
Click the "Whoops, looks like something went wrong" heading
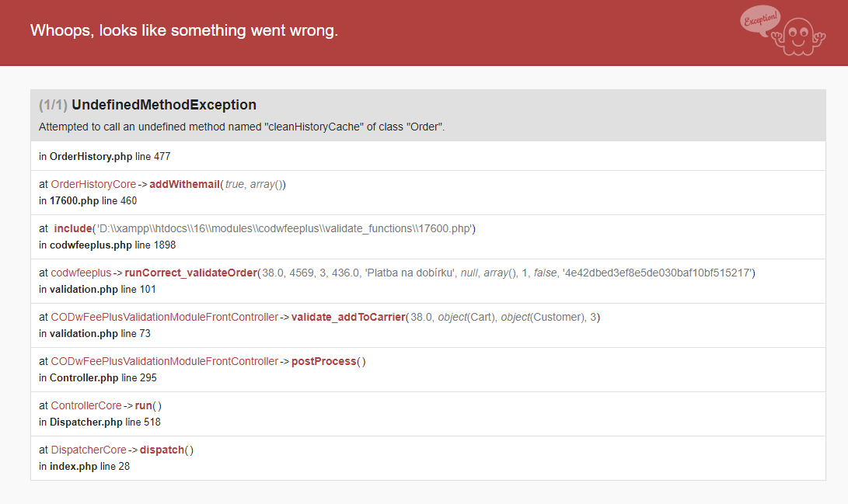[184, 31]
